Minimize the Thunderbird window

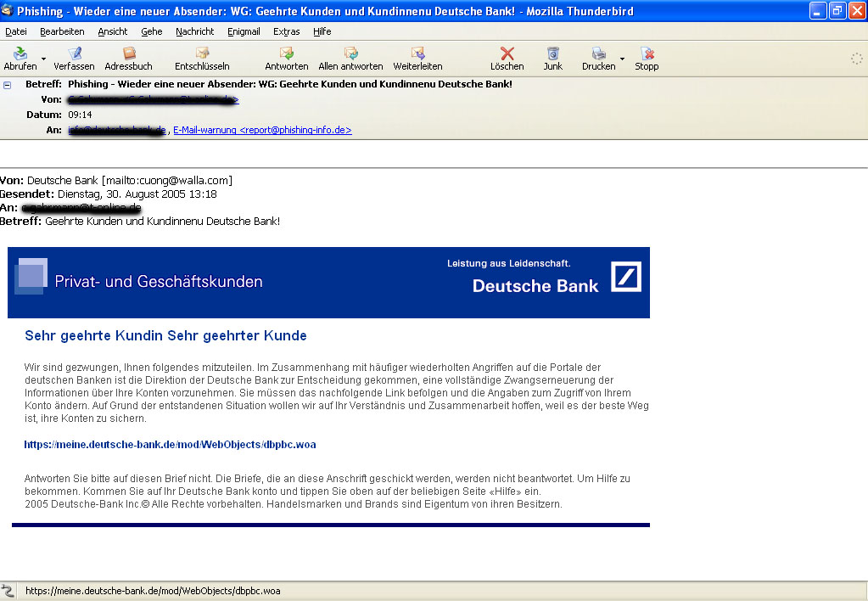tap(818, 10)
